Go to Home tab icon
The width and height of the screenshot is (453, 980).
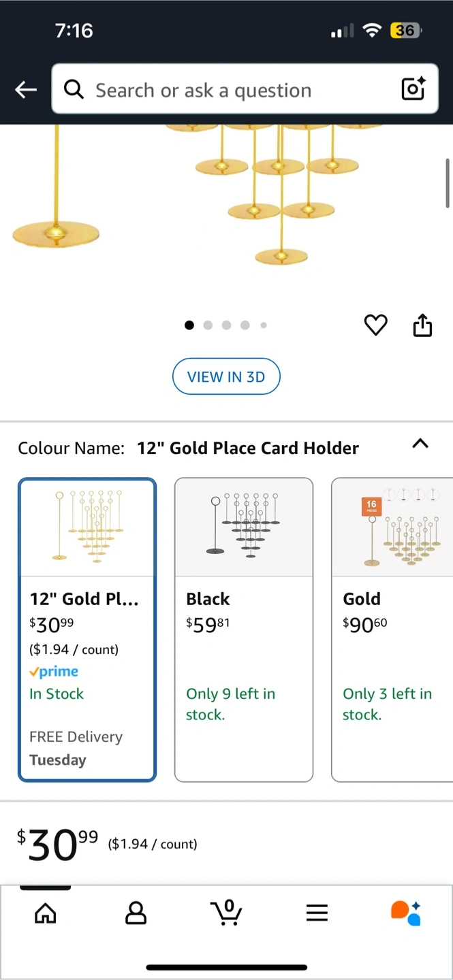click(x=46, y=913)
